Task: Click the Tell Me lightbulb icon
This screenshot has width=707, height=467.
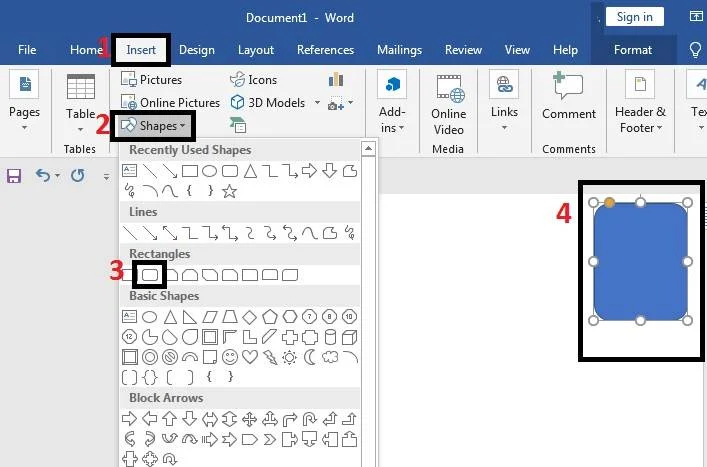Action: 695,50
